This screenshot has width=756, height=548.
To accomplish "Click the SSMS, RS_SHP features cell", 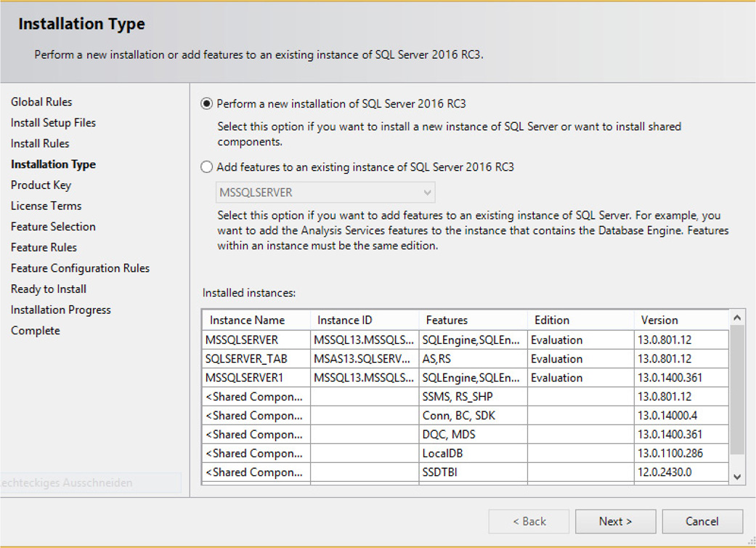I will 473,397.
